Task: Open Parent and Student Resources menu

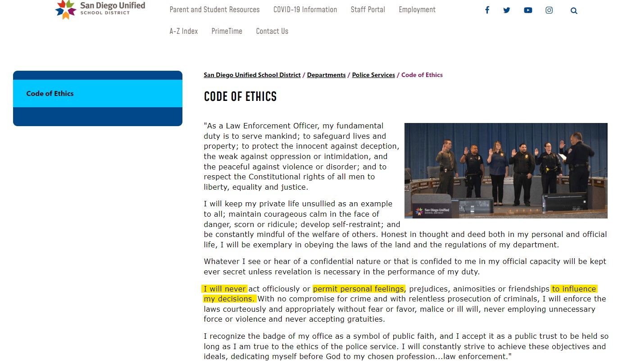Action: point(214,9)
